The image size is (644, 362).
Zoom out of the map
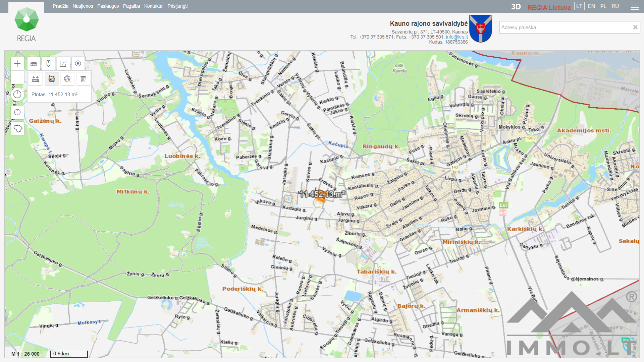click(x=17, y=77)
